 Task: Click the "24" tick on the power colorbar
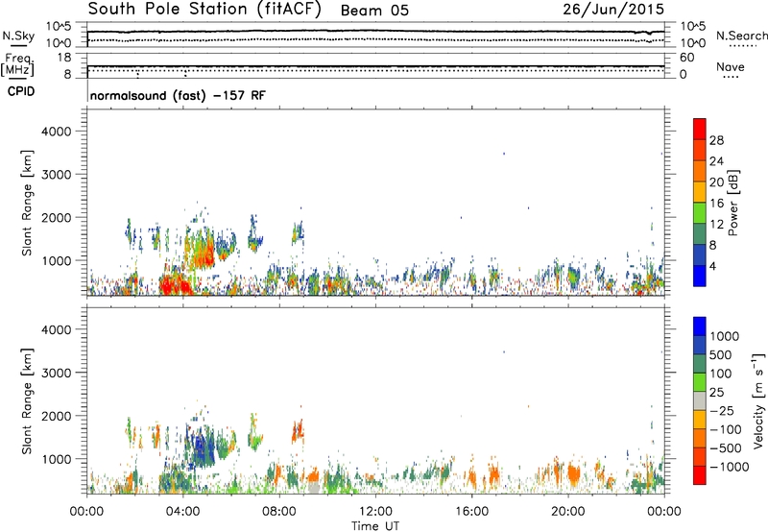coord(716,161)
